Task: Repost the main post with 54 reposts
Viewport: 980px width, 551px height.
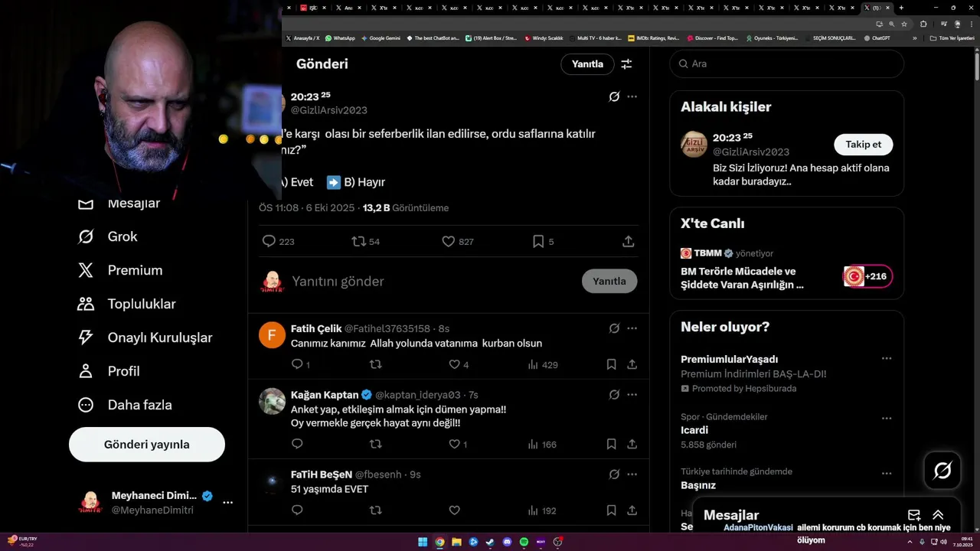Action: point(366,241)
